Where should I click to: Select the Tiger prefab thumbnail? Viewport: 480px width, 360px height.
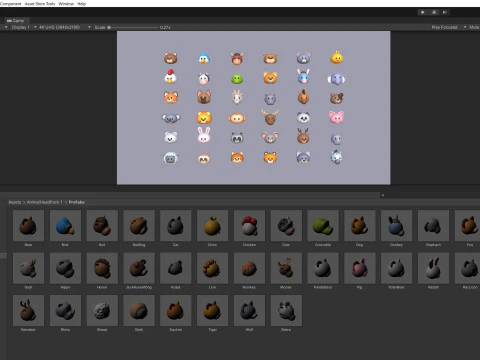coord(213,310)
